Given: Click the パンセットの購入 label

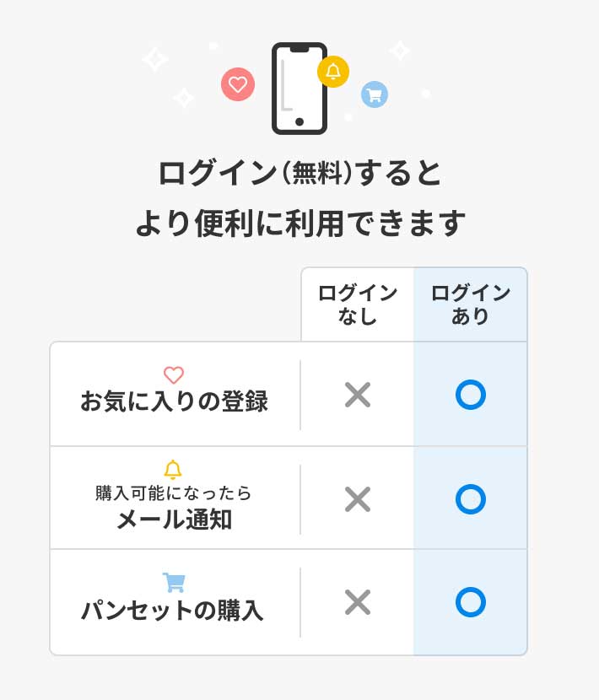Looking at the screenshot, I should pos(172,610).
